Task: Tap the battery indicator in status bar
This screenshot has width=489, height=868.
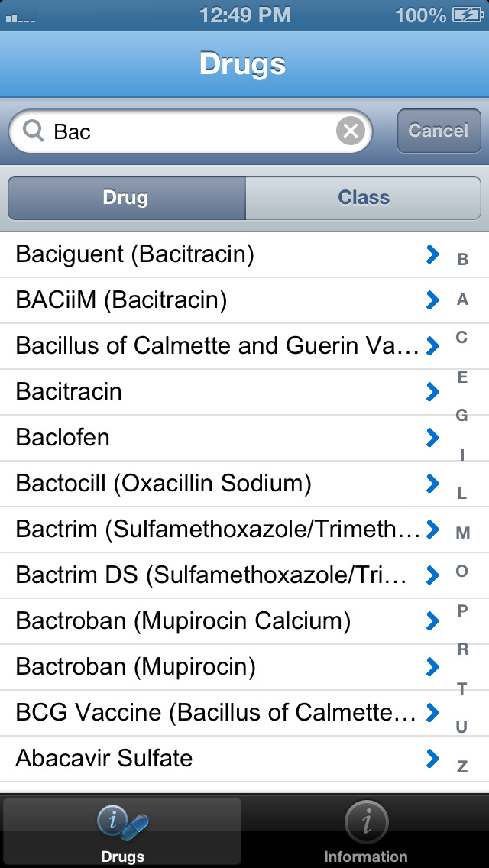Action: (467, 15)
